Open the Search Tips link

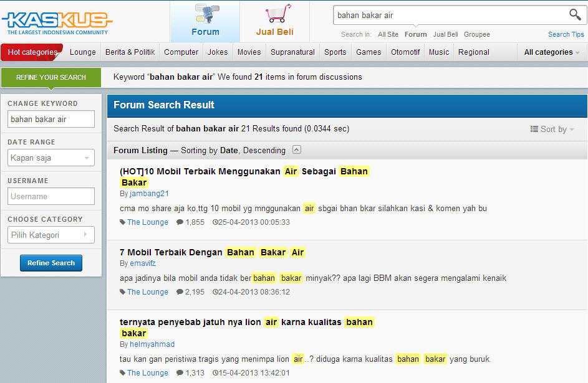[566, 34]
